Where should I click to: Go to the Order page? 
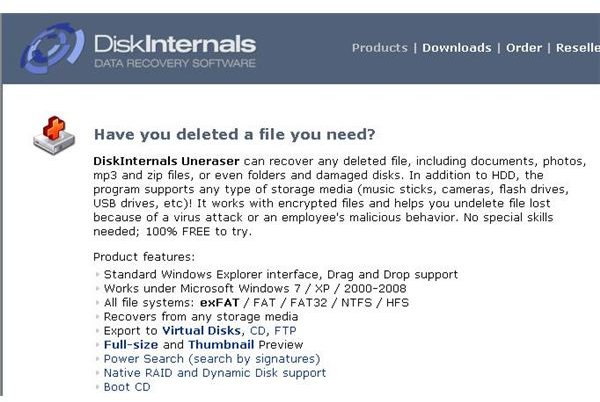(524, 48)
